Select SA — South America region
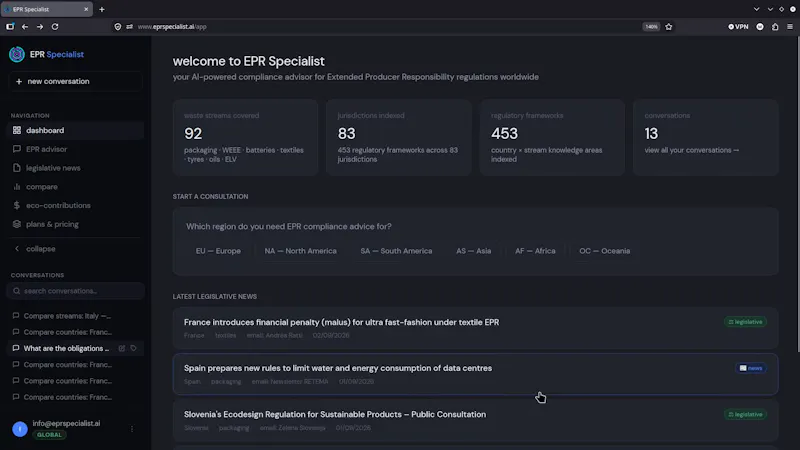 coord(396,251)
